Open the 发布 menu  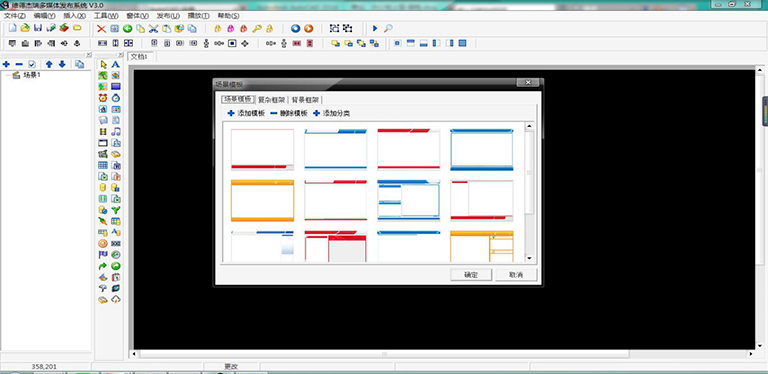[168, 16]
